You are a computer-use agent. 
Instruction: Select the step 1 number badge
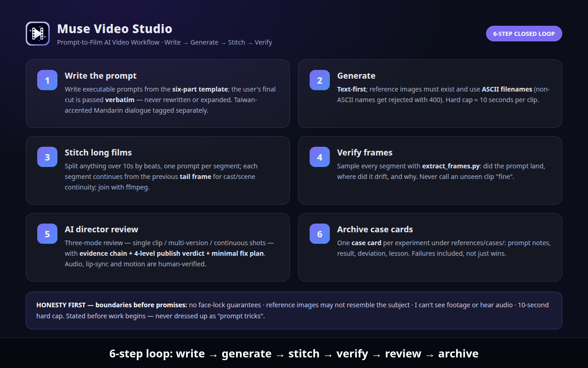pyautogui.click(x=47, y=80)
